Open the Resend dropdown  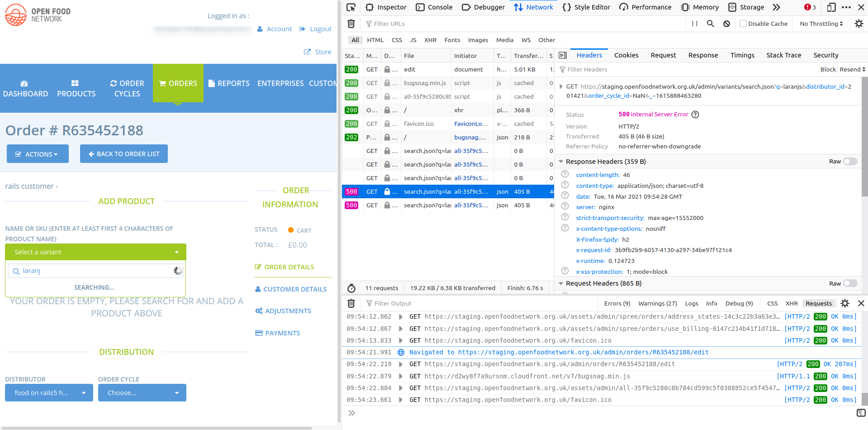[852, 69]
